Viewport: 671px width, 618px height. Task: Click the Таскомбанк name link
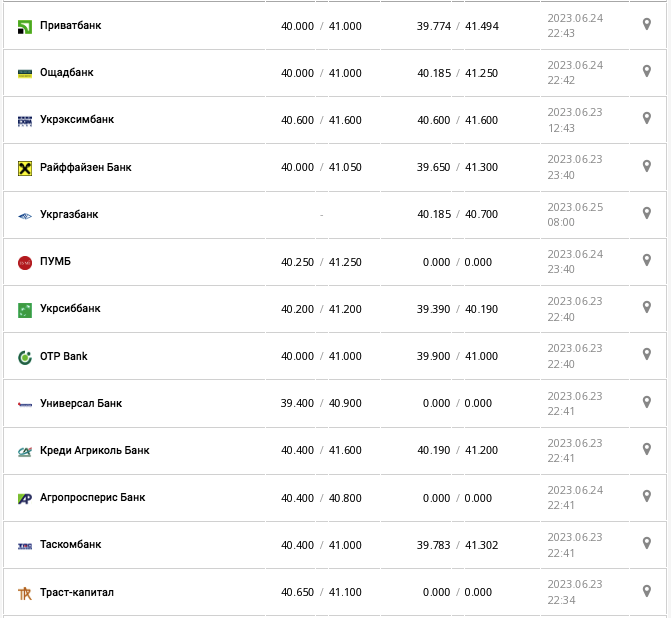(x=71, y=545)
